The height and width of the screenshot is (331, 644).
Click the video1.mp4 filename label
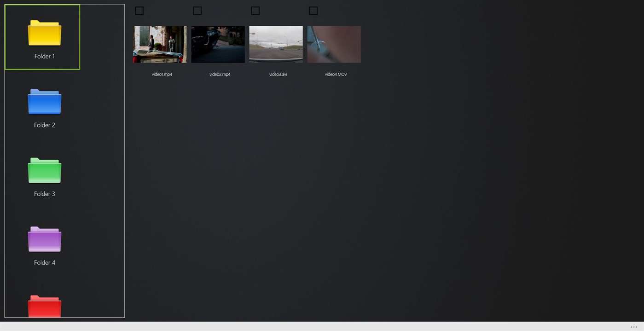[162, 74]
